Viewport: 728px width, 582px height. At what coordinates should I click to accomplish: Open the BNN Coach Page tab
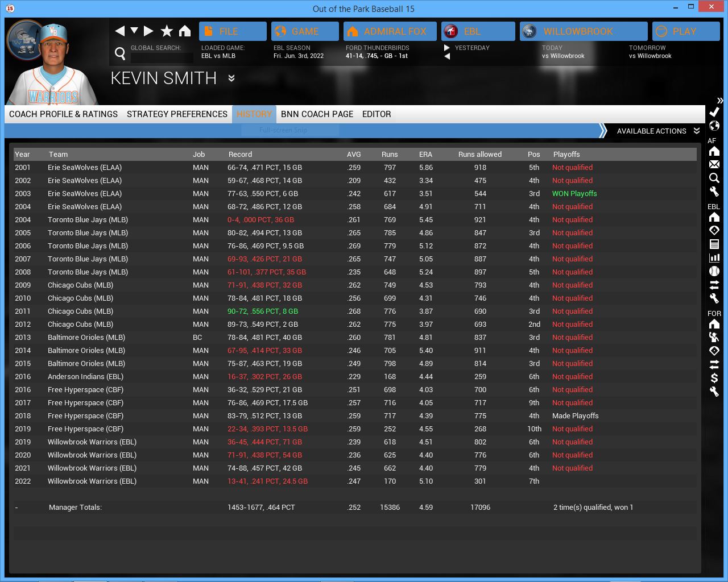click(x=317, y=114)
